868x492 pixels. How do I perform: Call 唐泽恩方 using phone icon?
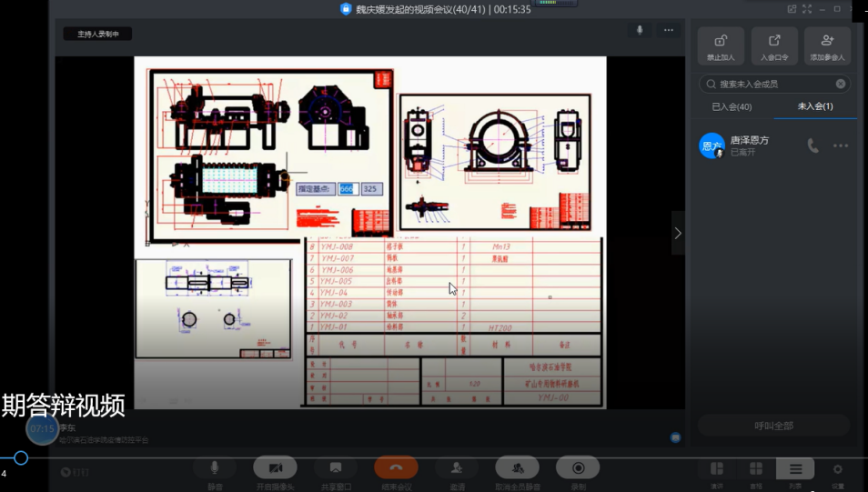[x=812, y=146]
